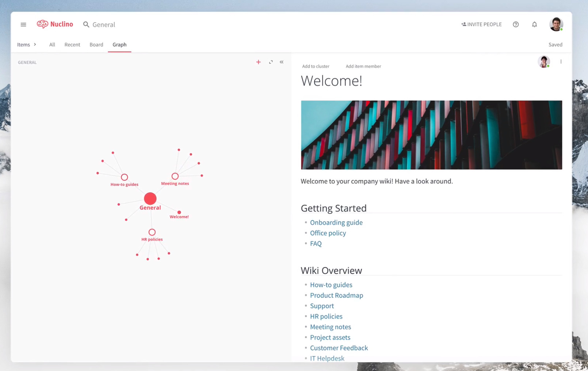588x371 pixels.
Task: Click the GENERAL label above the graph
Action: [x=27, y=62]
